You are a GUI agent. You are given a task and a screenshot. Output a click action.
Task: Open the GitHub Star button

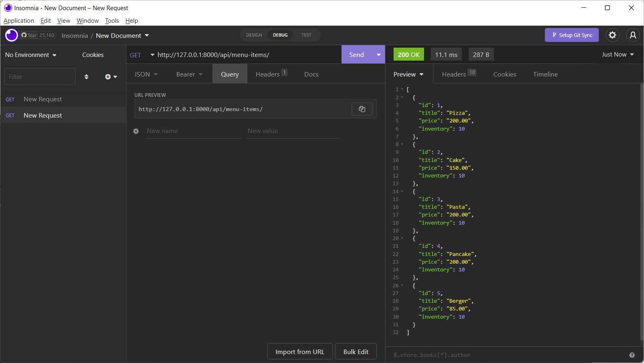point(29,35)
